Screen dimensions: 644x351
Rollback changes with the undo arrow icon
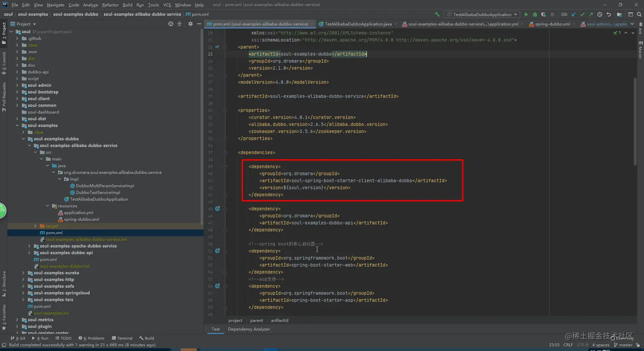609,14
